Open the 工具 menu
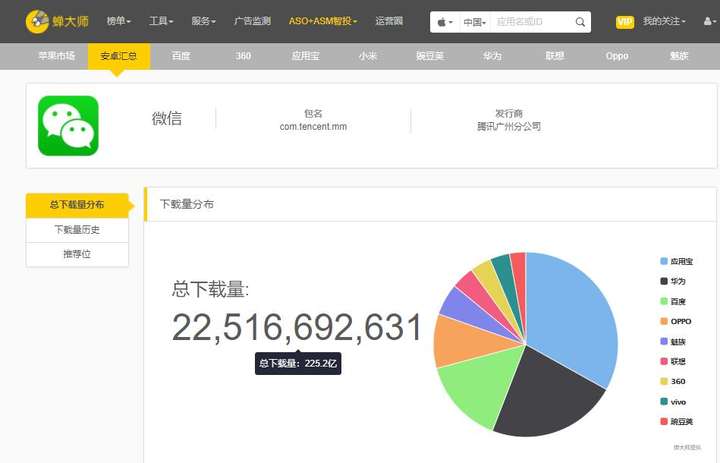Viewport: 720px width, 463px height. click(161, 21)
